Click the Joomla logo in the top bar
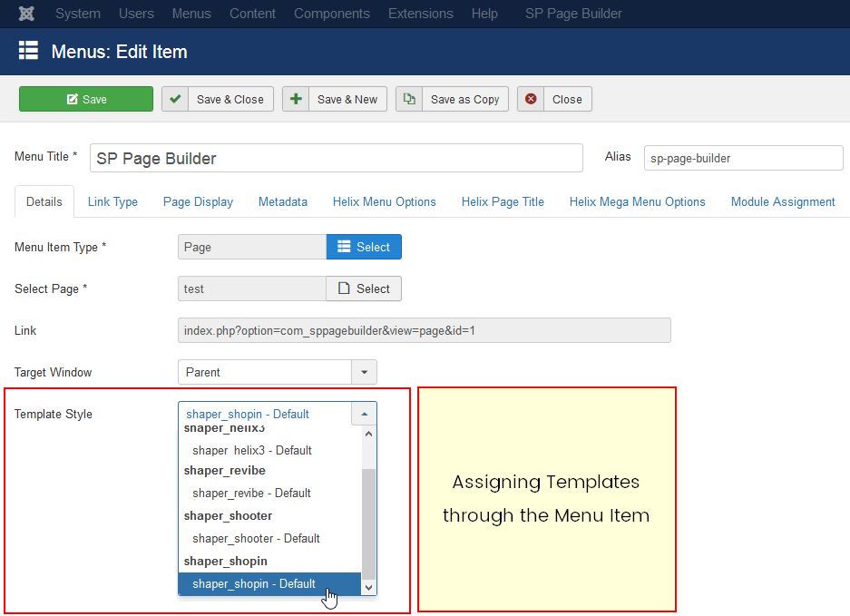850x616 pixels. pos(25,14)
